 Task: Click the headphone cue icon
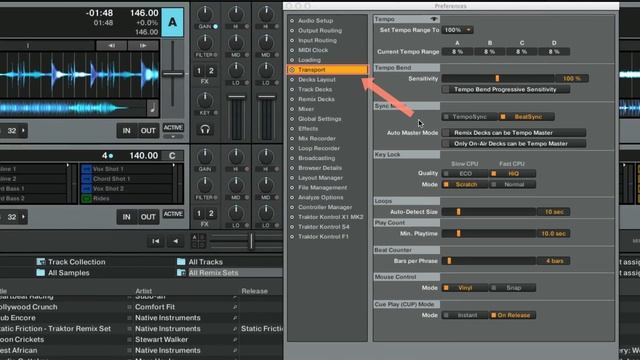pyautogui.click(x=205, y=130)
